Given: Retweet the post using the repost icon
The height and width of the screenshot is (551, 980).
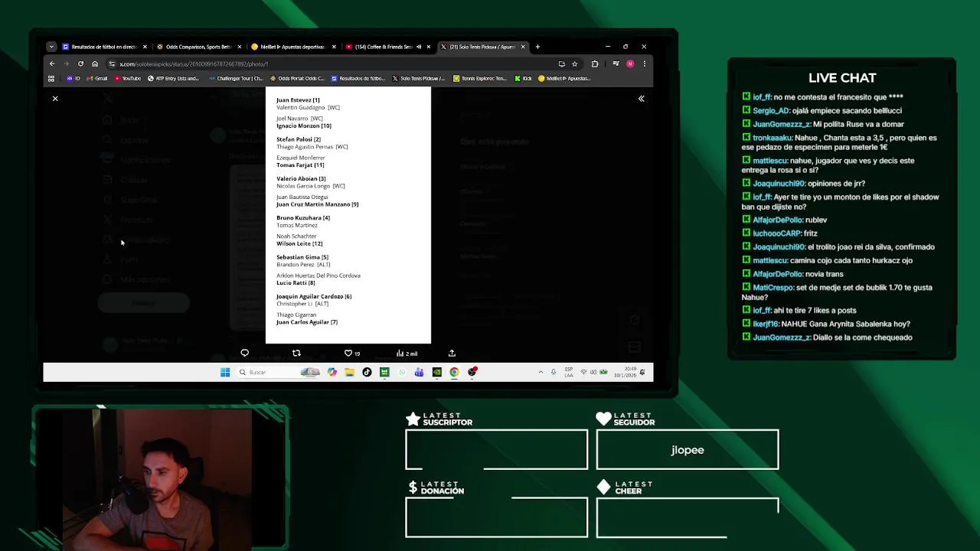Looking at the screenshot, I should (x=296, y=353).
